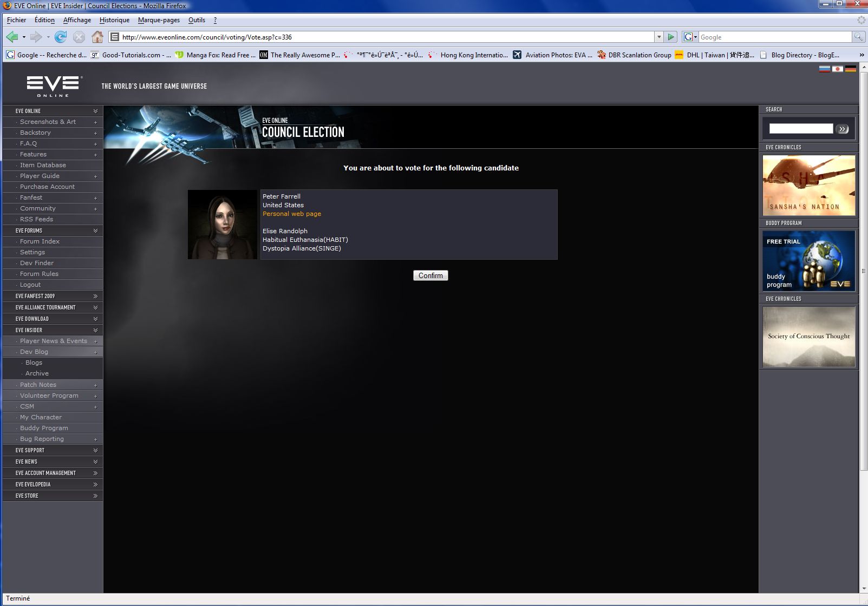
Task: Click the EVE Online logo
Action: (x=54, y=86)
